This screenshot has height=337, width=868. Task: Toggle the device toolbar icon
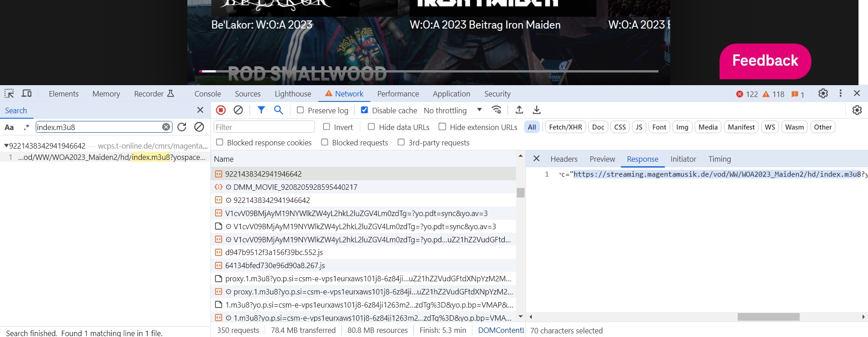[27, 94]
